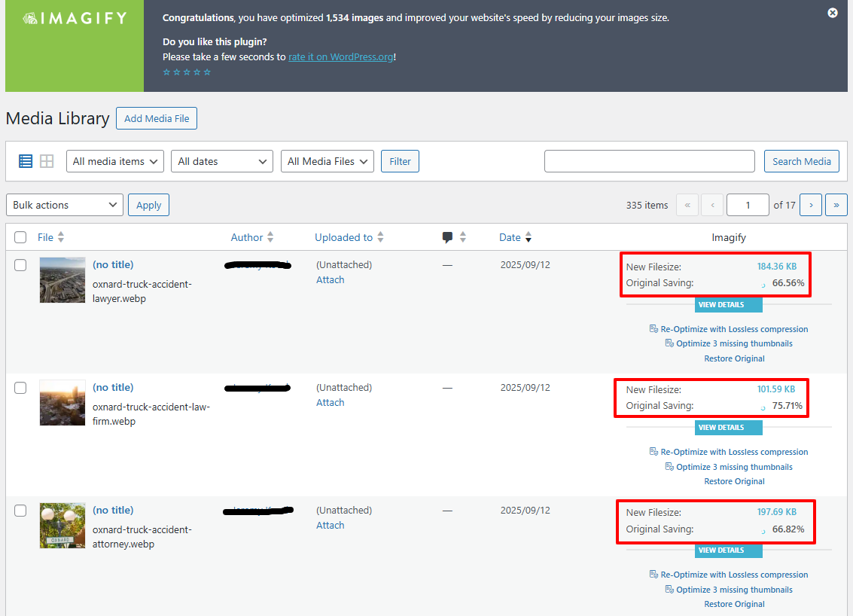The width and height of the screenshot is (853, 616).
Task: Click the rating stars in the notice
Action: 187,72
